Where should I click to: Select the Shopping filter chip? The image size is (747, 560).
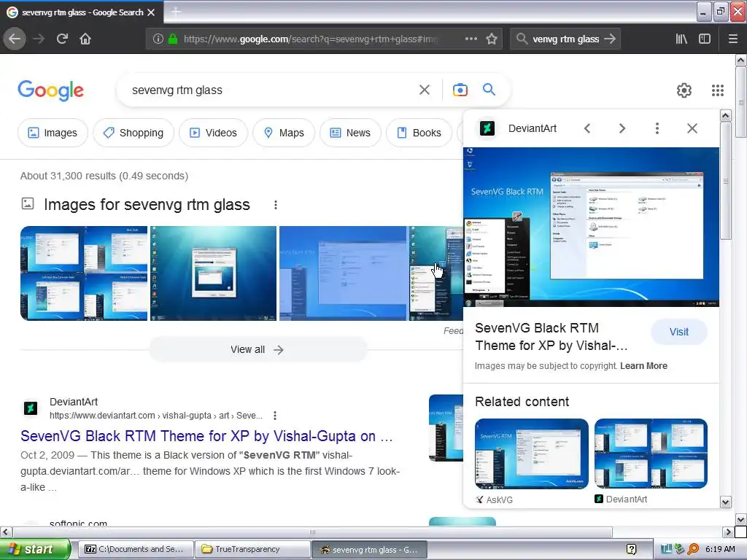click(133, 133)
